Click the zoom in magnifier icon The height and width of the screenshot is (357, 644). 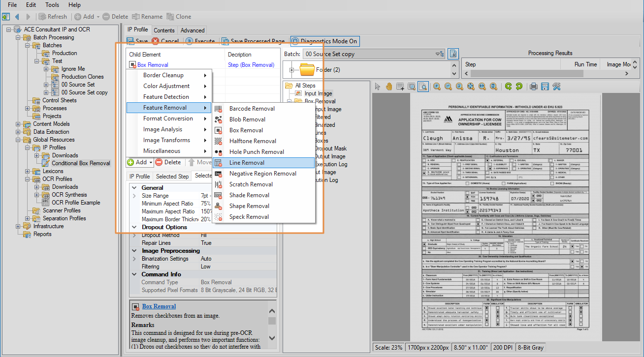pyautogui.click(x=437, y=87)
